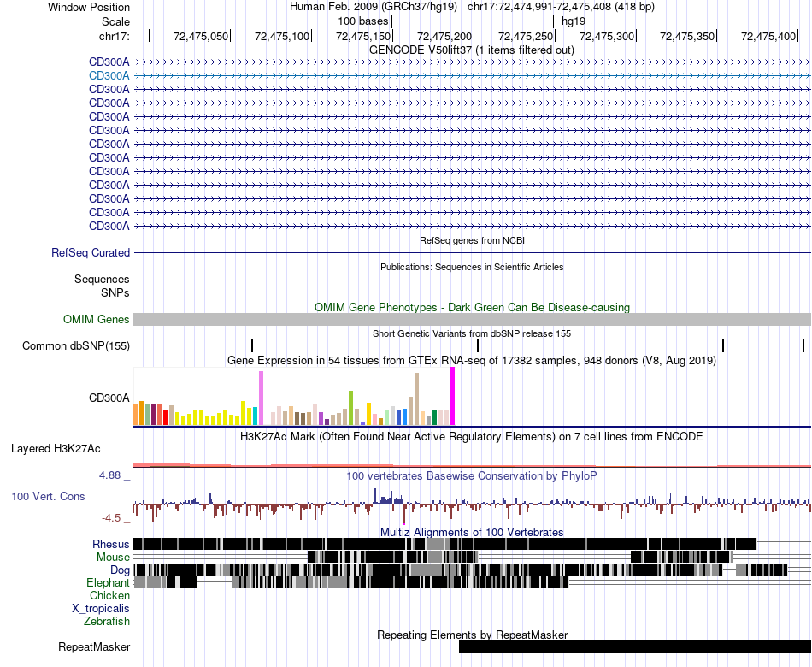Click the Layered H3K27Ac track label
The image size is (812, 667).
click(56, 449)
